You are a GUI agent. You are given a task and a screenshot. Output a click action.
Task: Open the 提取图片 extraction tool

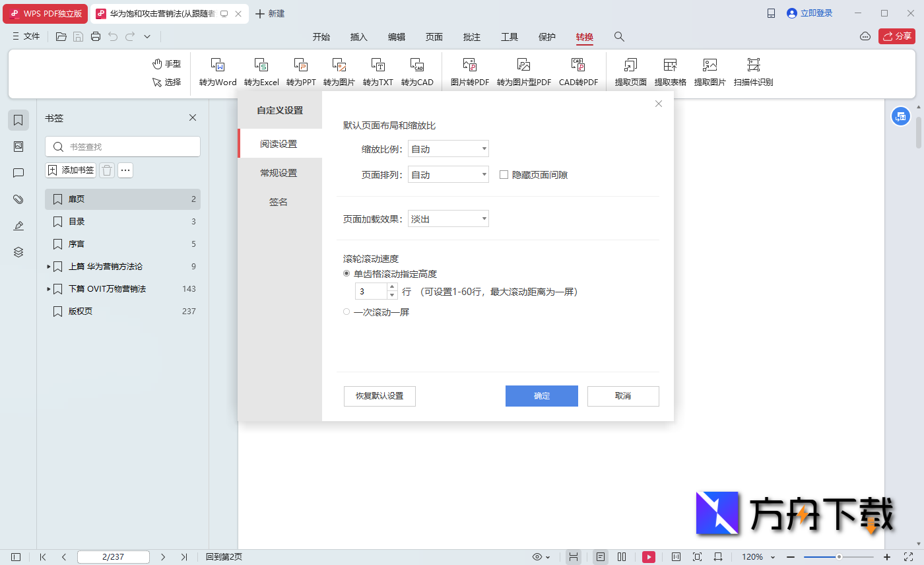(x=709, y=71)
